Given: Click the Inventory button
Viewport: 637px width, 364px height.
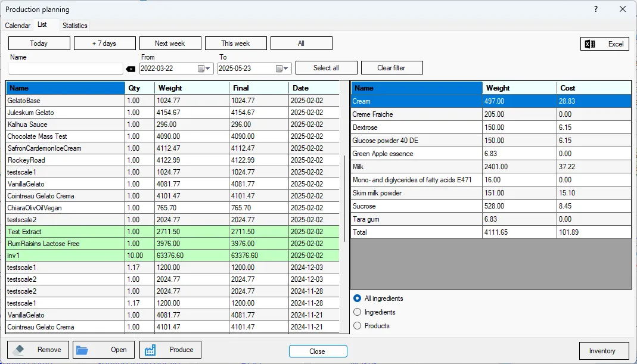Looking at the screenshot, I should click(x=604, y=351).
